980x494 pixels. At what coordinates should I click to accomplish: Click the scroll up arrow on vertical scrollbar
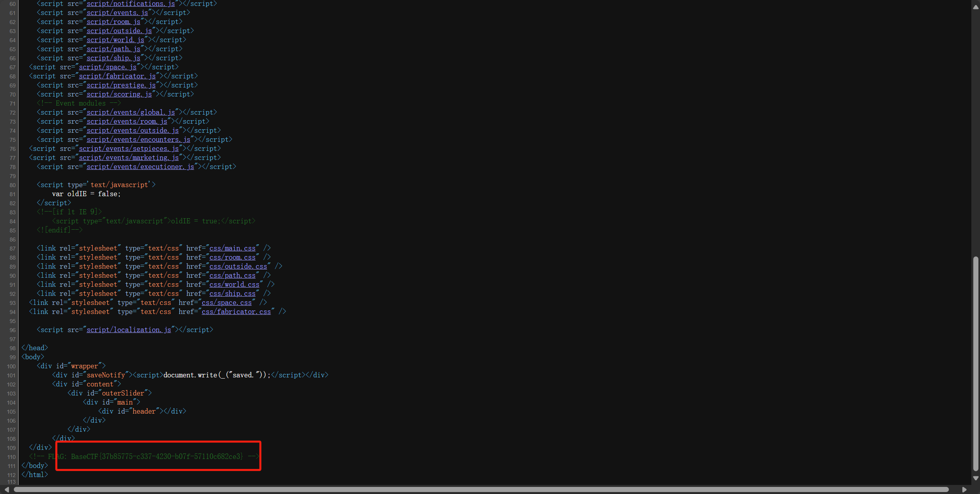pyautogui.click(x=975, y=7)
